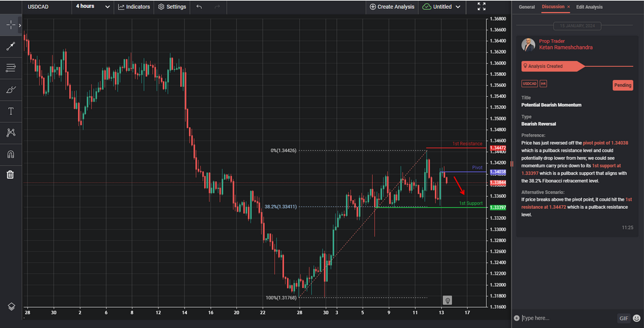Image resolution: width=644 pixels, height=328 pixels.
Task: Select the trend line drawing tool
Action: [11, 46]
